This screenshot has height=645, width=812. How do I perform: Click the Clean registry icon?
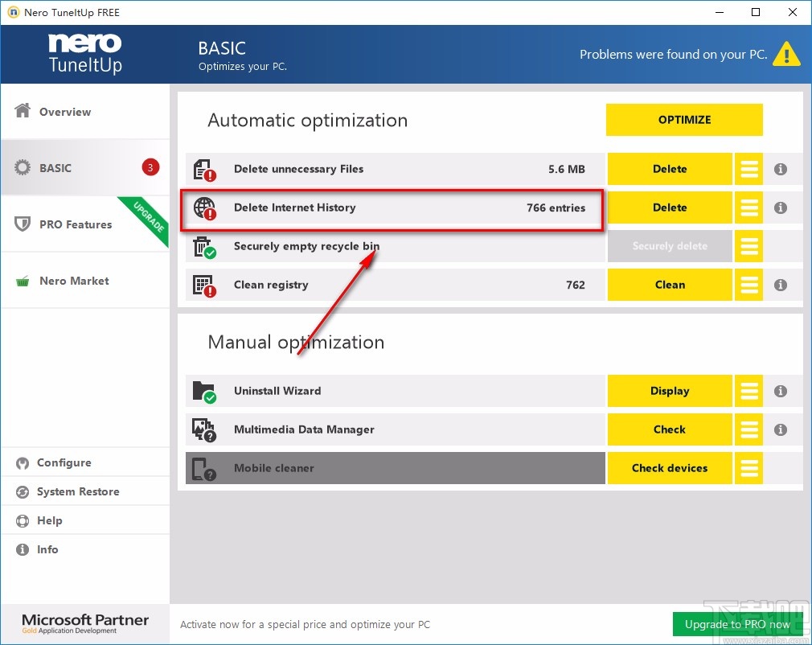(x=204, y=286)
